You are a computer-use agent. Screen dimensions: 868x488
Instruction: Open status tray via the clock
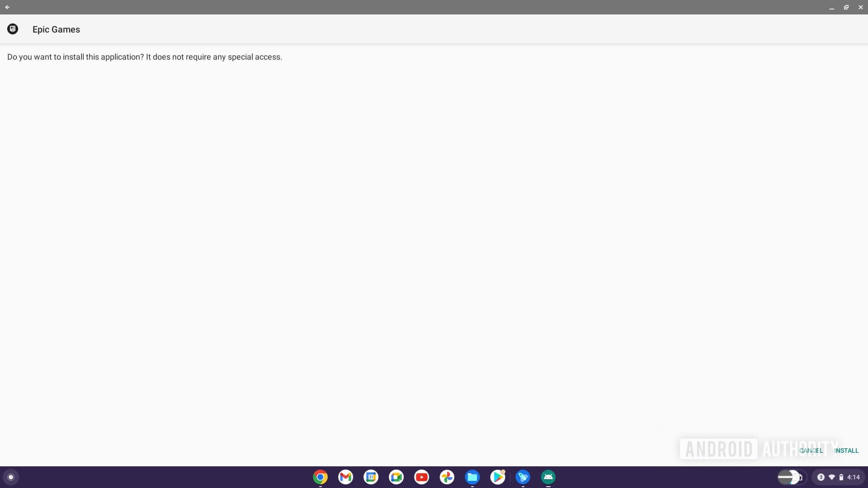853,477
